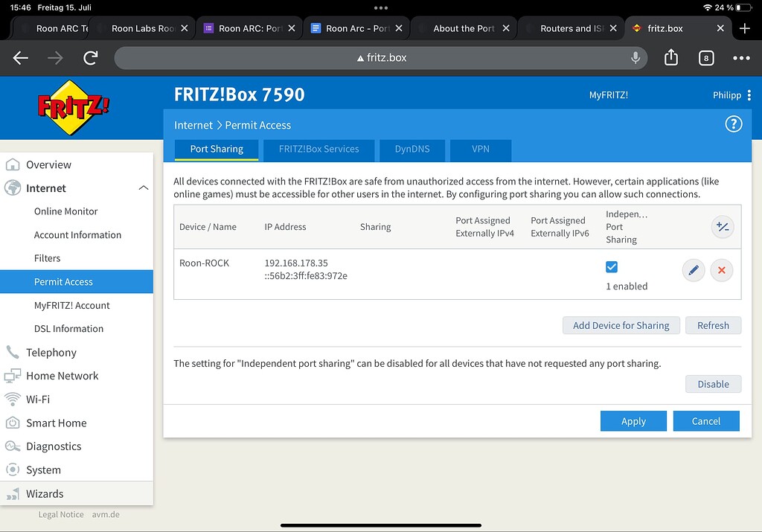This screenshot has height=532, width=762.
Task: Click the Cancel button
Action: click(x=706, y=421)
